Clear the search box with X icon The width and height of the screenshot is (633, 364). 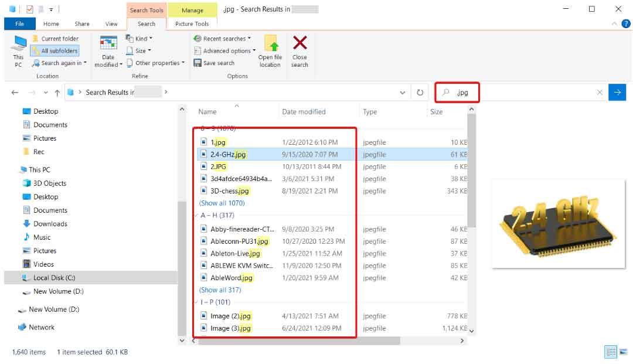point(600,93)
